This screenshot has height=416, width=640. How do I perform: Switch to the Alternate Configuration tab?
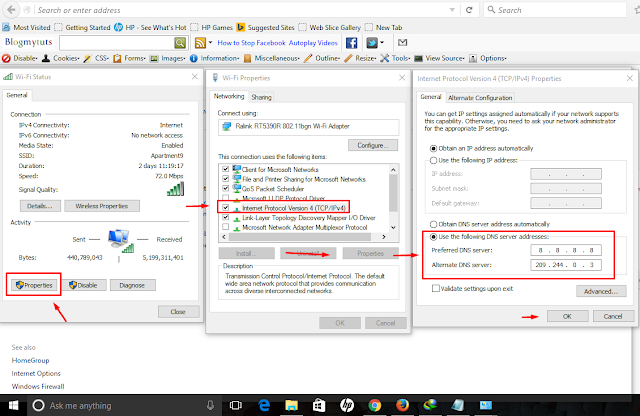[x=481, y=97]
